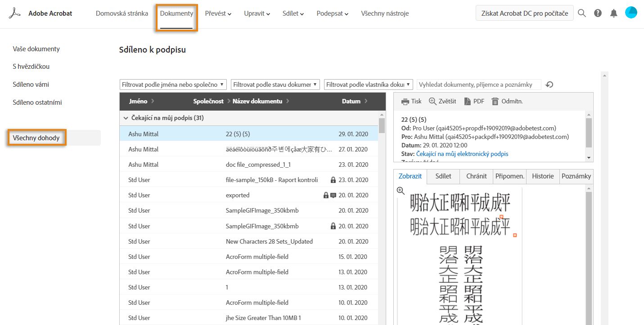This screenshot has width=644, height=325.
Task: Select SampleGIFImage_350kbmb row without the lock icon
Action: [x=249, y=210]
